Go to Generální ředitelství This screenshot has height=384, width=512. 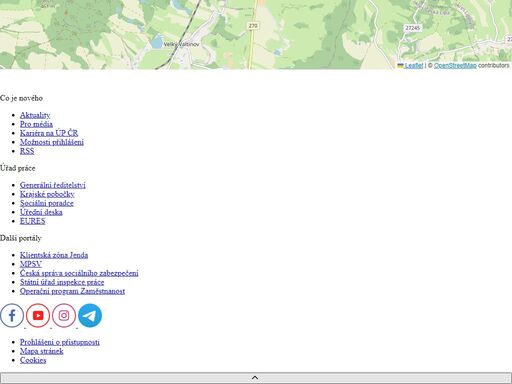point(53,185)
